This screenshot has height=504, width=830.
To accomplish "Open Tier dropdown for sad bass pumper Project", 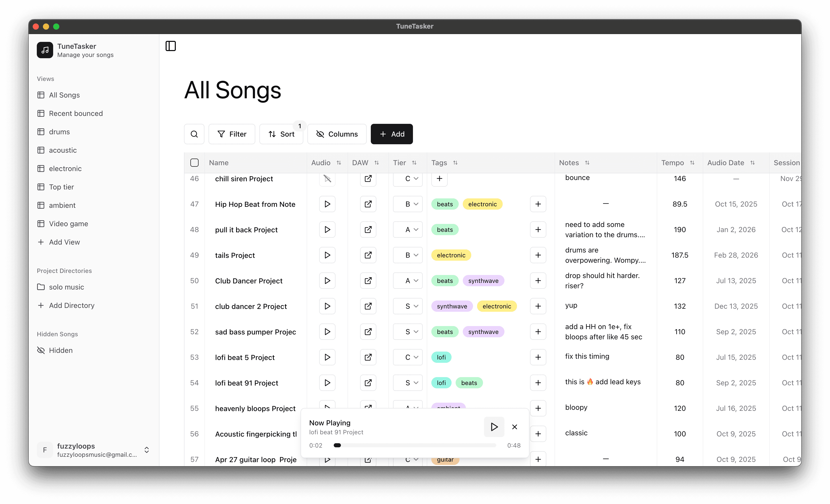I will [x=408, y=332].
